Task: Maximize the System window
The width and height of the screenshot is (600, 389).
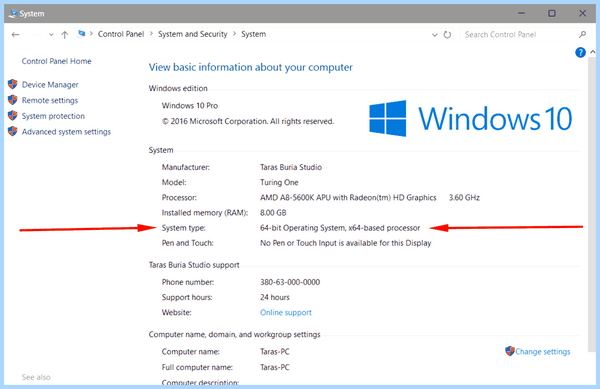Action: pos(551,13)
